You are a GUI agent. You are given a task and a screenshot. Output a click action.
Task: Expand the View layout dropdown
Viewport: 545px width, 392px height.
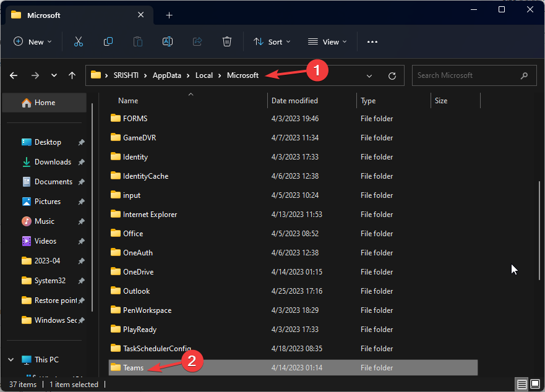click(x=327, y=41)
